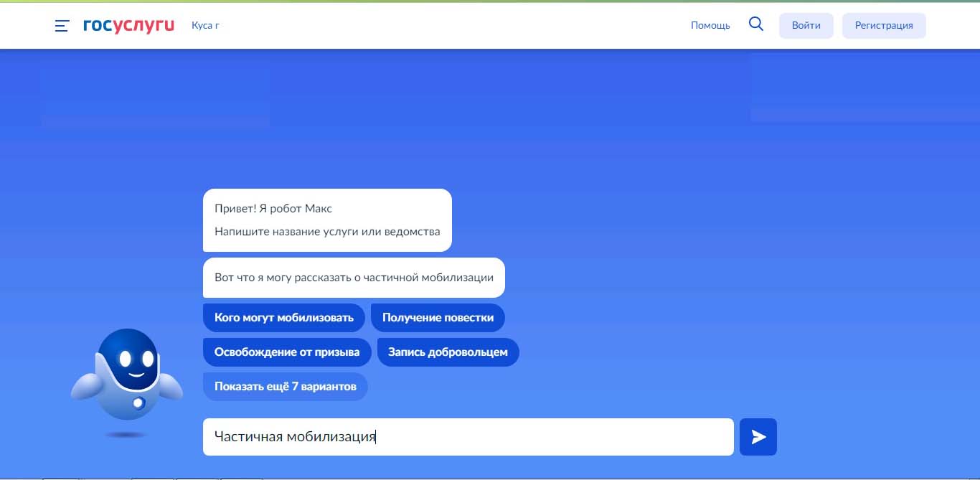Focus the chat input with Частичная мобилизация
Screen dimensions: 980x480
coord(468,437)
